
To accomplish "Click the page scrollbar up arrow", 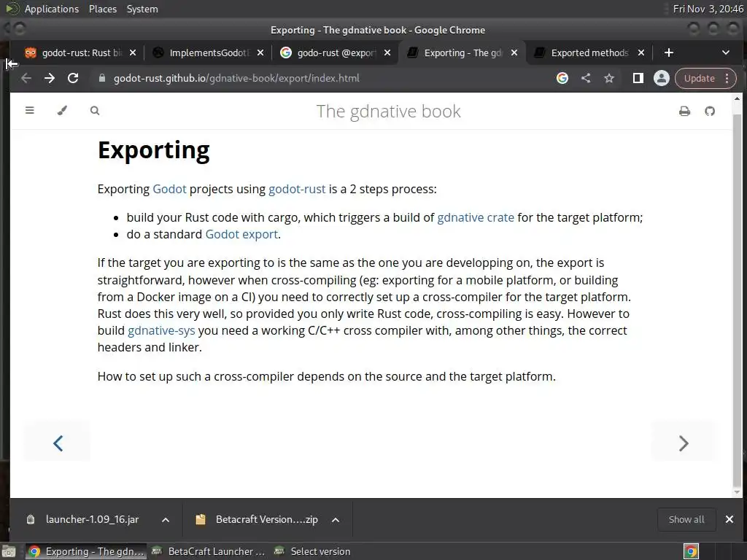I will (x=737, y=98).
